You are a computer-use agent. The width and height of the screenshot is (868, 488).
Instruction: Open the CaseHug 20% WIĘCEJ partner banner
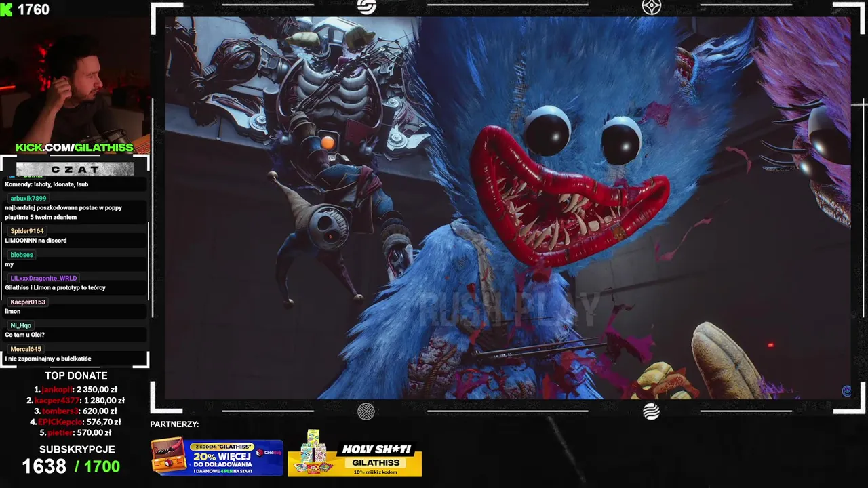point(217,456)
